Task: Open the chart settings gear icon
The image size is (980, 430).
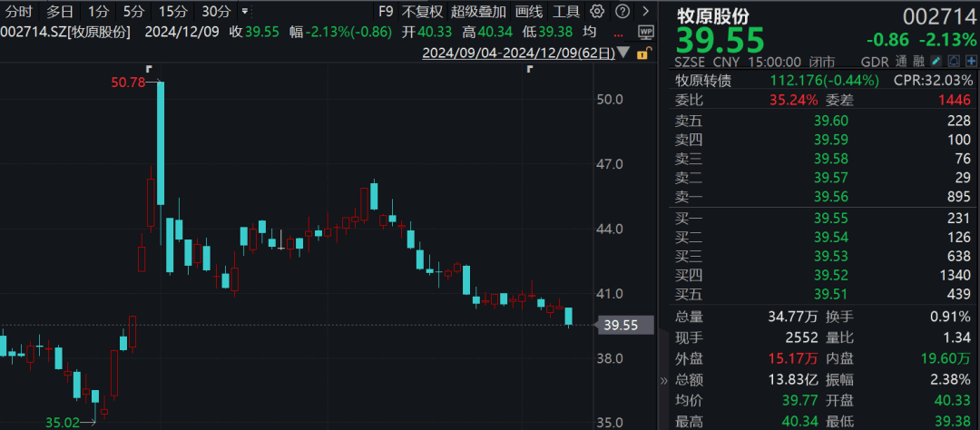Action: [597, 11]
